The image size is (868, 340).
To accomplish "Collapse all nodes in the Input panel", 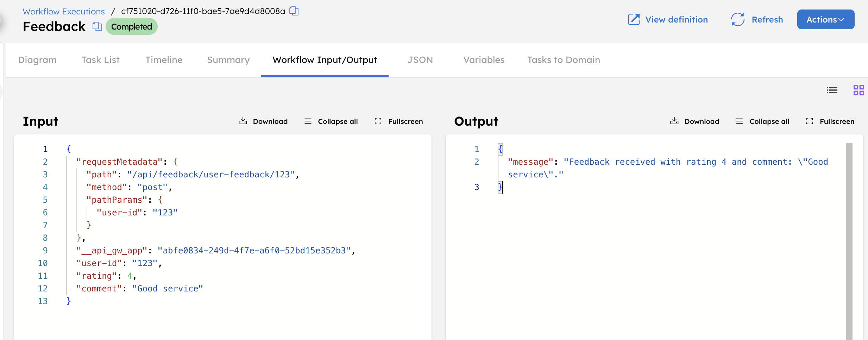I will pos(331,121).
